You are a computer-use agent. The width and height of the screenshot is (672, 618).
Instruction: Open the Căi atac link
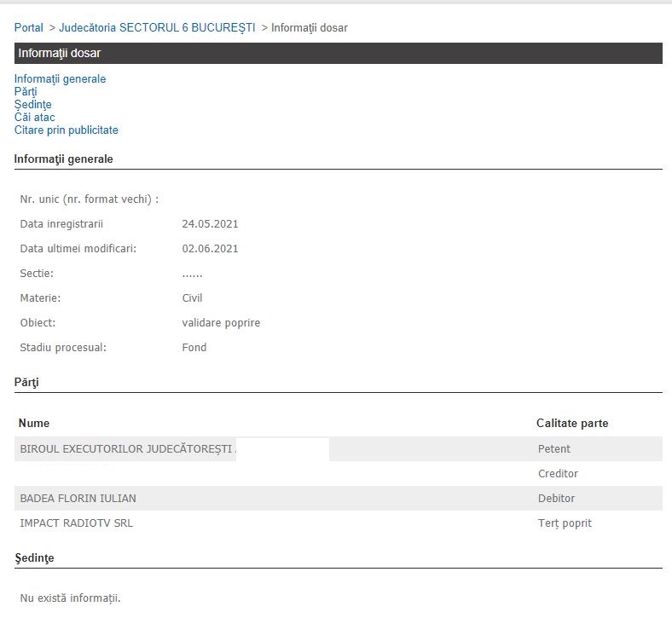(x=34, y=118)
